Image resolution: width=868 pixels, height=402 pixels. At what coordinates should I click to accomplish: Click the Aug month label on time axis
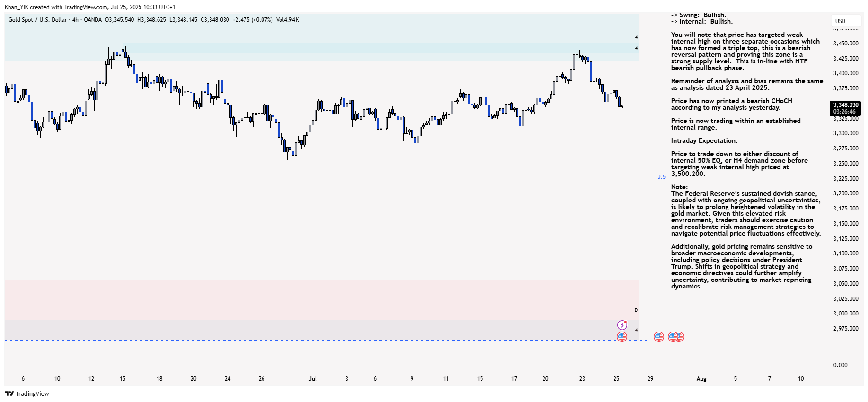[701, 379]
